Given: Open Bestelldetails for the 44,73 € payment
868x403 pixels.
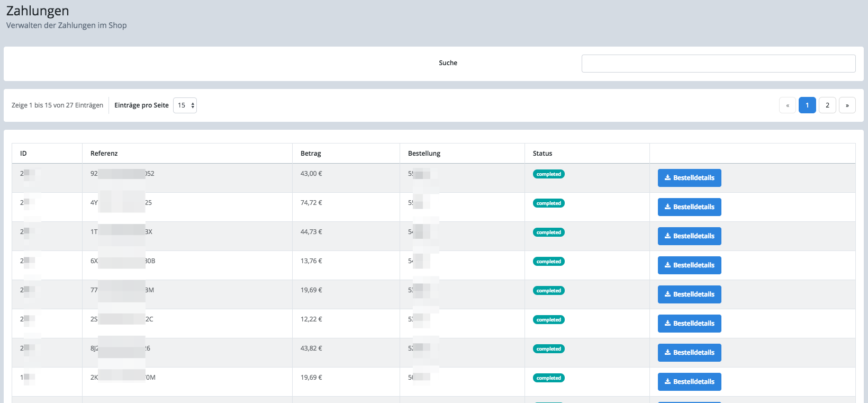Looking at the screenshot, I should coord(689,236).
